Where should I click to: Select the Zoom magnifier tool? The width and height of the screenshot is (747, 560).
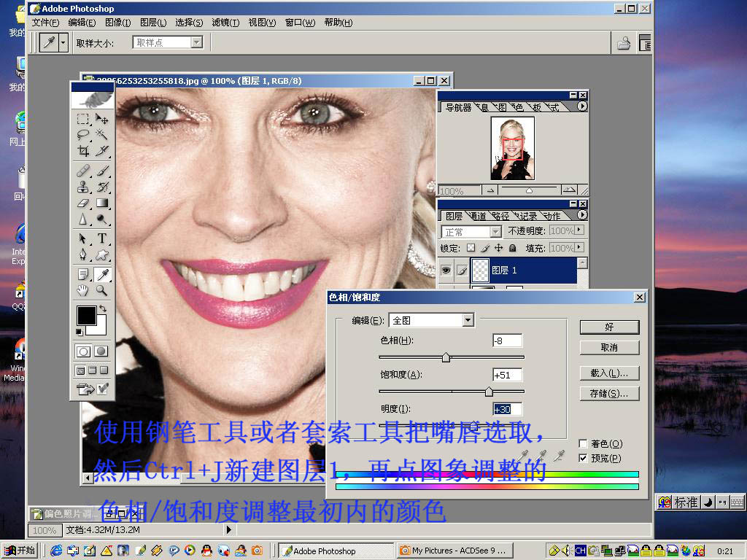[101, 290]
